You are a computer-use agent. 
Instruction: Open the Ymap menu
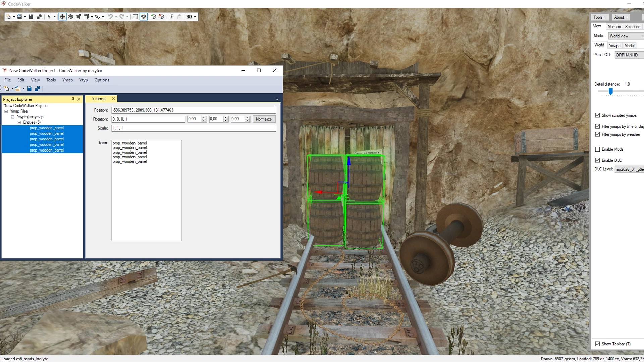click(67, 80)
